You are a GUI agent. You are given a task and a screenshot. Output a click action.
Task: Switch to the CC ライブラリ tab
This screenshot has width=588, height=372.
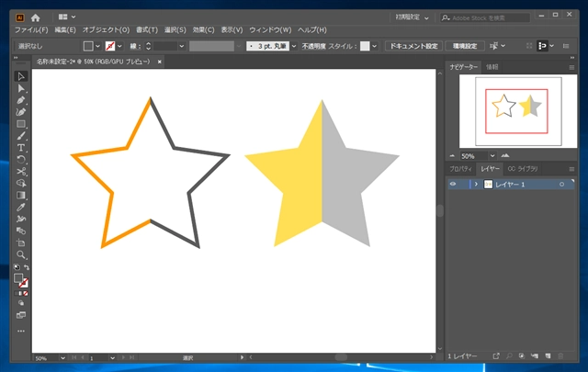click(523, 169)
